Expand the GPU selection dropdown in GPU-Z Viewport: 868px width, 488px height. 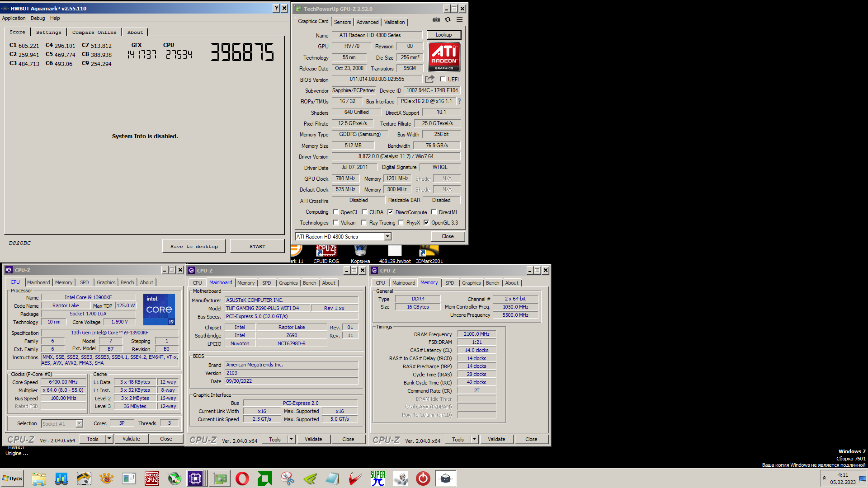pos(387,237)
